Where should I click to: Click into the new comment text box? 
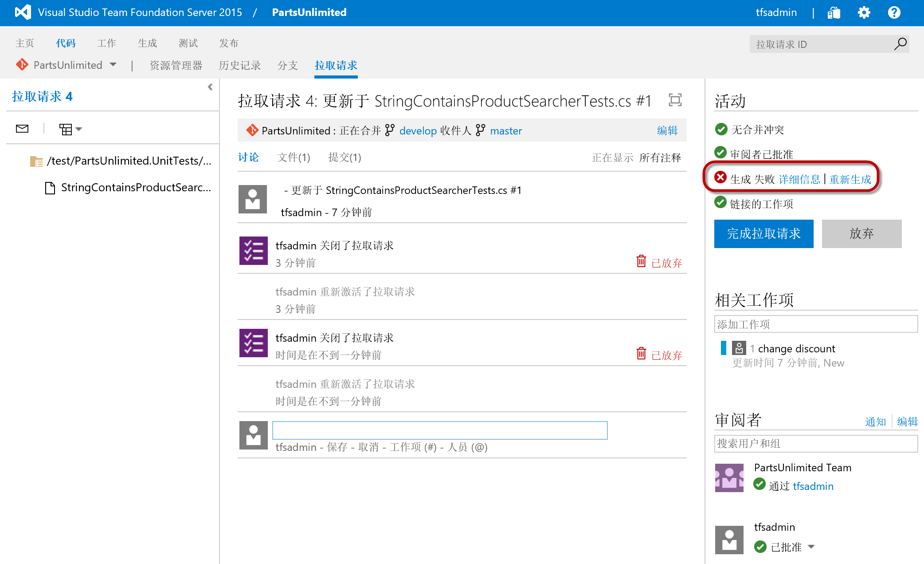click(440, 430)
